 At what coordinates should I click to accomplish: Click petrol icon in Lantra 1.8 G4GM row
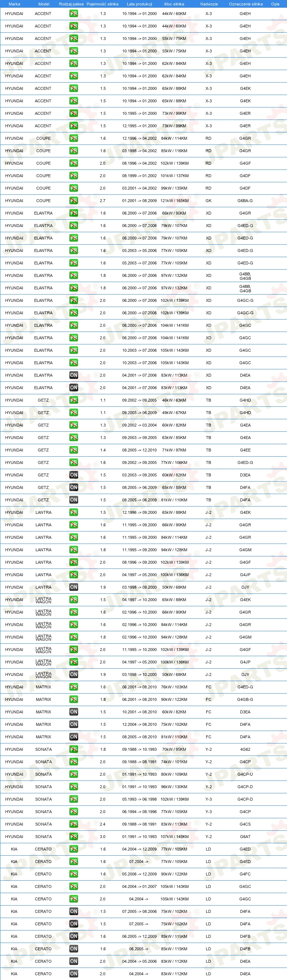[73, 550]
